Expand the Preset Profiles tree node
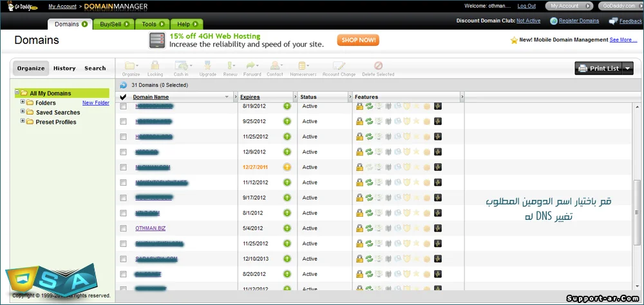The image size is (644, 305). (23, 121)
